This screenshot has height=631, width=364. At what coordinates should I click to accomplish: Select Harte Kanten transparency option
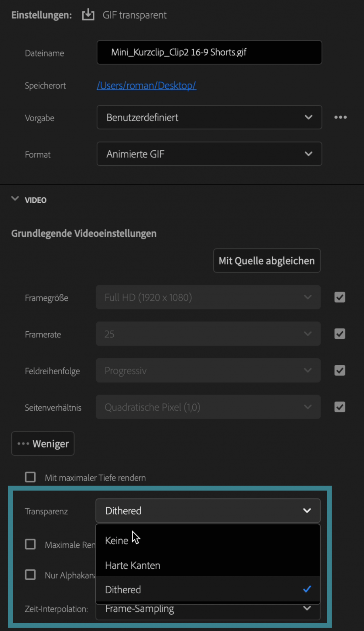[208, 565]
